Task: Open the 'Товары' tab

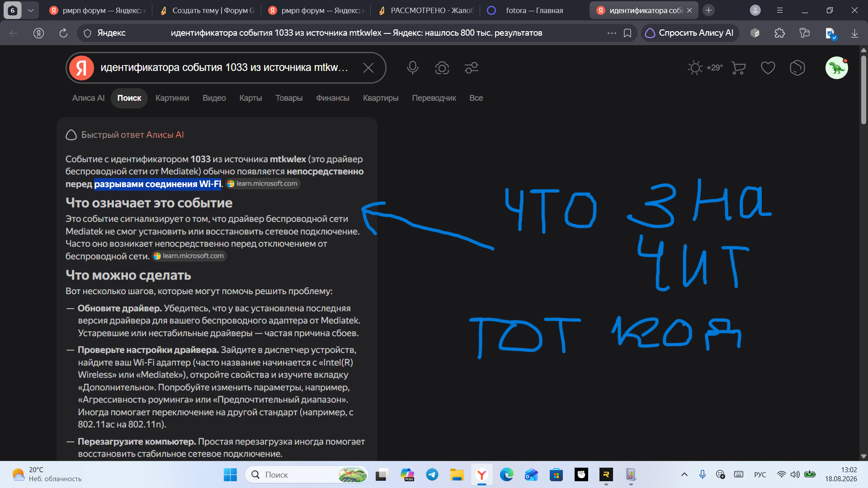Action: [289, 98]
